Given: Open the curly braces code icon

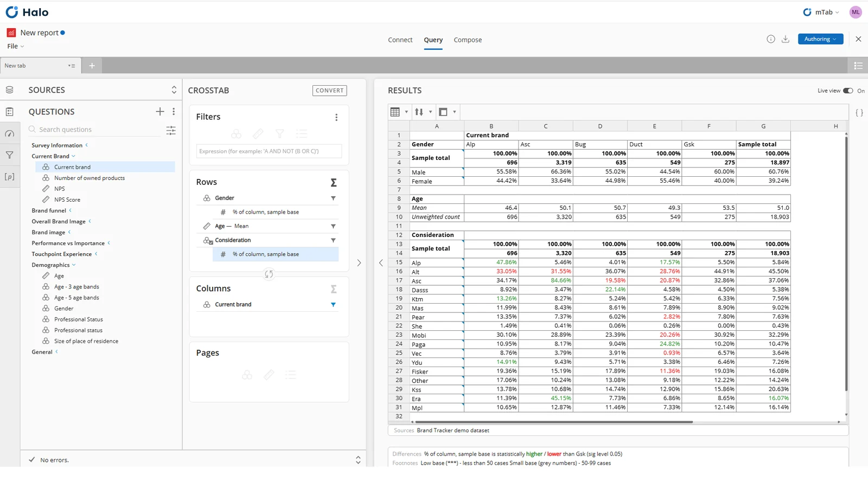Looking at the screenshot, I should click(859, 113).
